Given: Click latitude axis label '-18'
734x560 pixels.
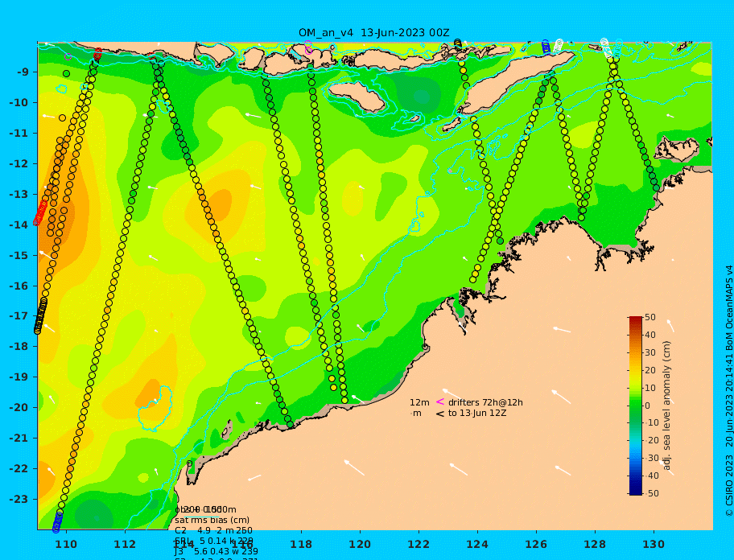Looking at the screenshot, I should click(19, 347).
